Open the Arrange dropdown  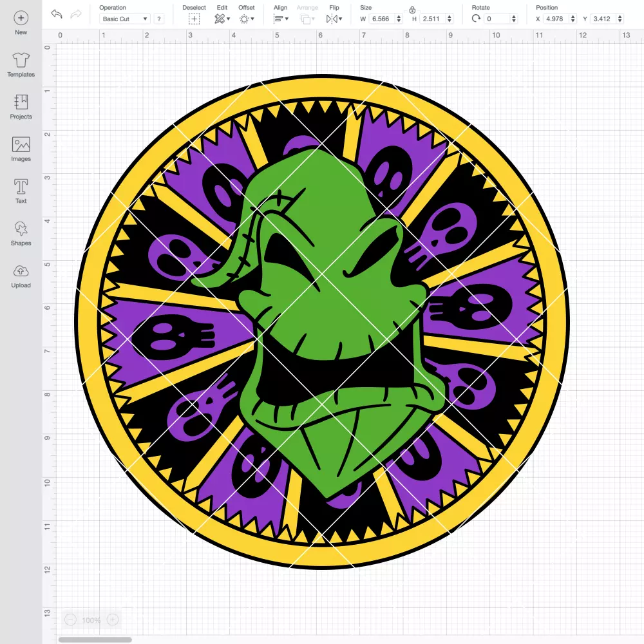[307, 19]
